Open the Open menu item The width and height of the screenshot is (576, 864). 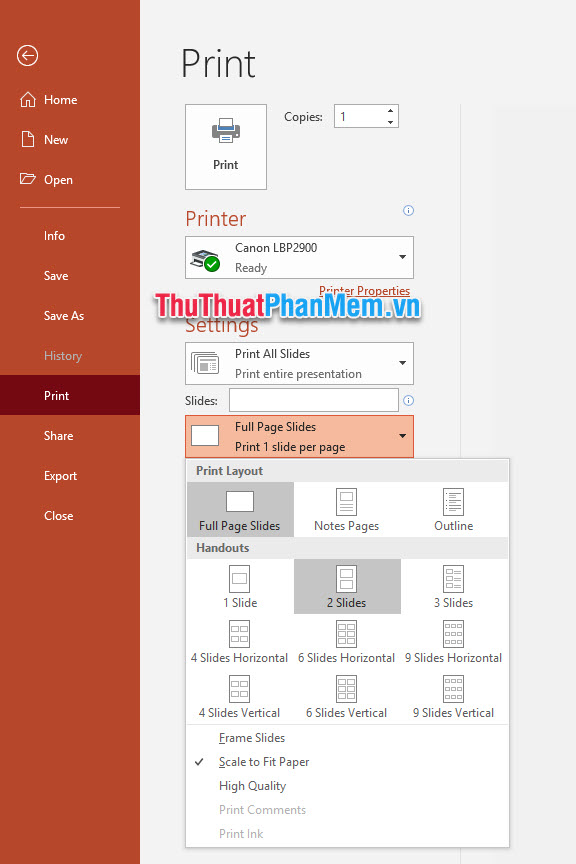click(x=70, y=180)
